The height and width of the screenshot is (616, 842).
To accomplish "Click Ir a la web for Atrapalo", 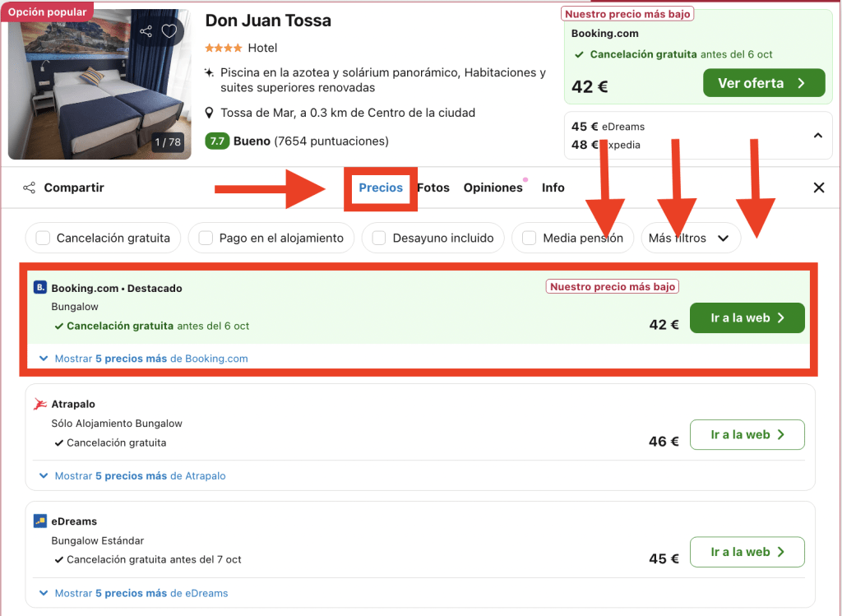I will point(747,434).
